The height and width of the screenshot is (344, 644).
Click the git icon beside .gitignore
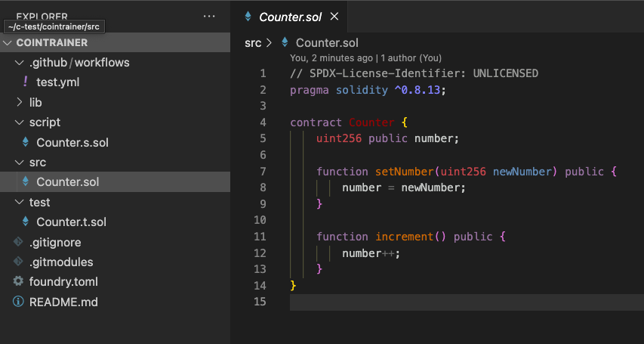tap(18, 241)
